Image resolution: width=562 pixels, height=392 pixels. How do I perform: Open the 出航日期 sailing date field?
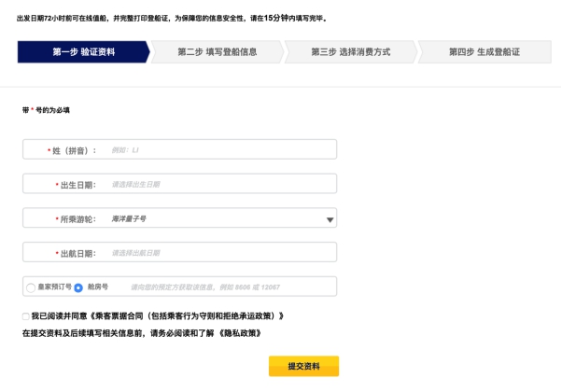tap(219, 253)
